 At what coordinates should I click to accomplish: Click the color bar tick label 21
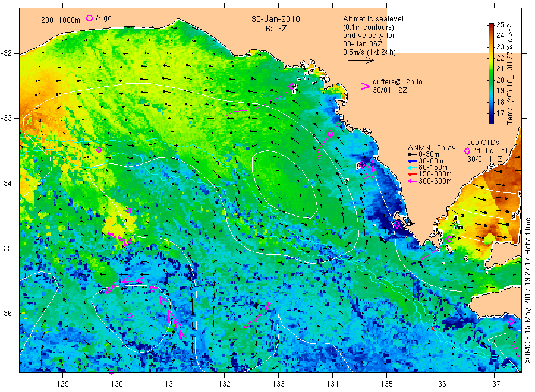500,69
